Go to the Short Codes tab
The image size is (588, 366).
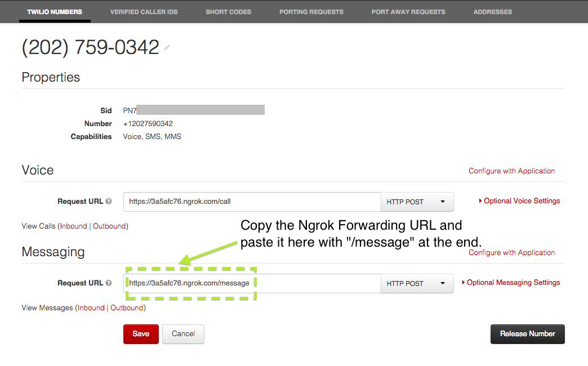(x=228, y=12)
